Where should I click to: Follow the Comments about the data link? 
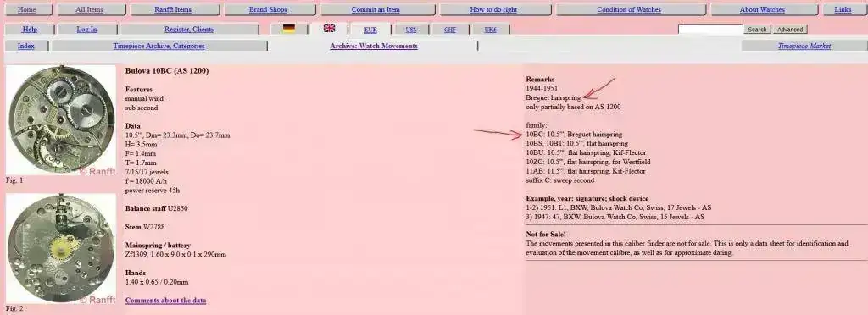[x=165, y=301]
